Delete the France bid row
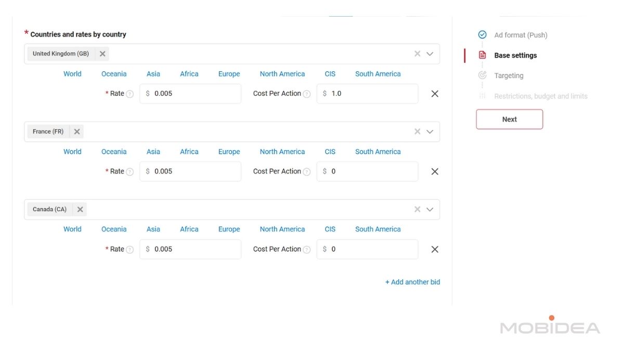 435,172
